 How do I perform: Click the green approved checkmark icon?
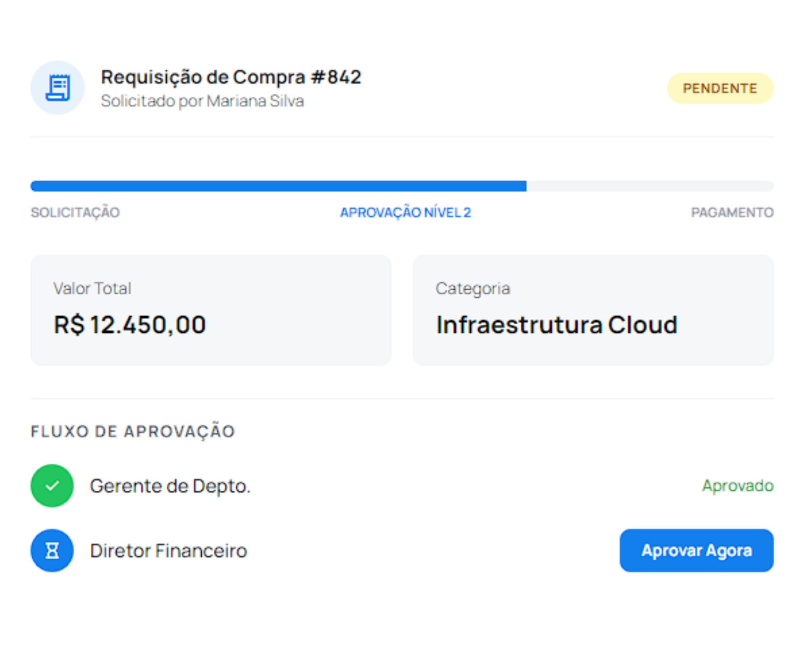tap(52, 486)
